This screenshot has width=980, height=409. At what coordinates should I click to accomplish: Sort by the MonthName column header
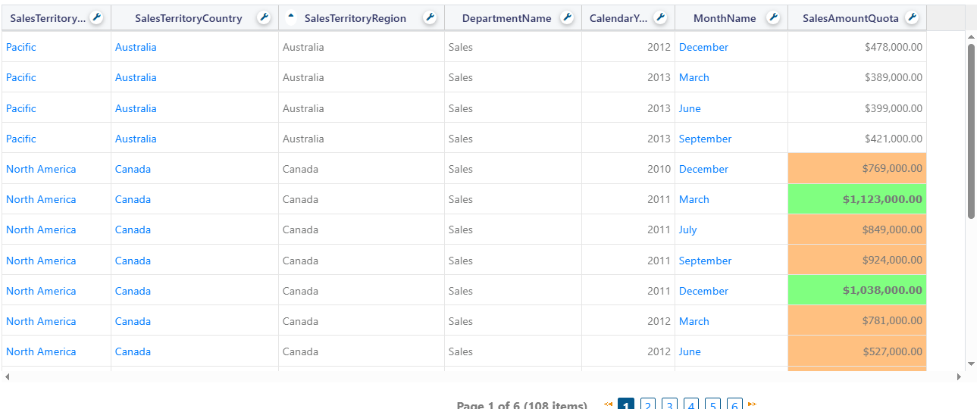pos(724,18)
